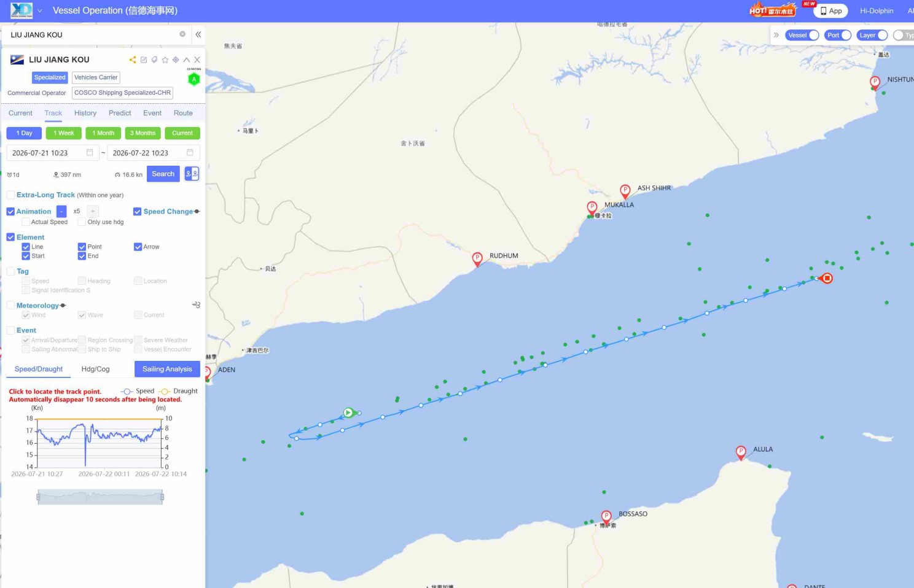Click the ALULA port pin
The image size is (914, 588).
coord(741,452)
